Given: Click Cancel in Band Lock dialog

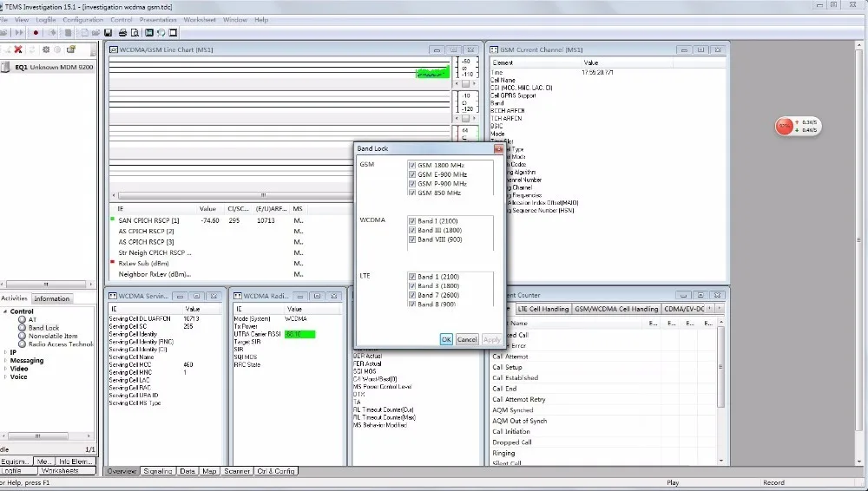Looking at the screenshot, I should [467, 339].
